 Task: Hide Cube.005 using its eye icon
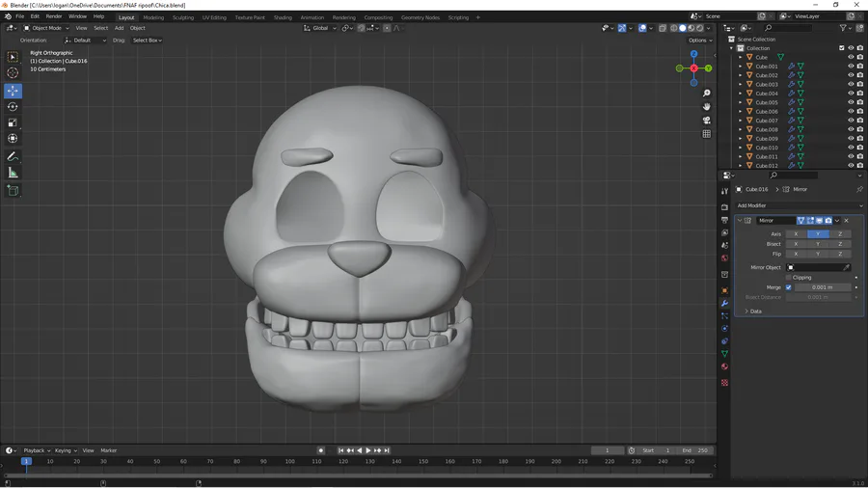[851, 102]
